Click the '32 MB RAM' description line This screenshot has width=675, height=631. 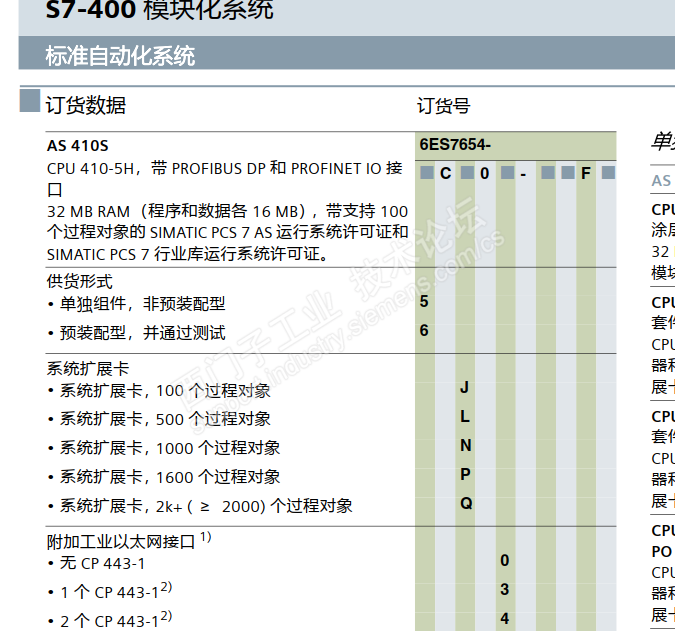(227, 211)
